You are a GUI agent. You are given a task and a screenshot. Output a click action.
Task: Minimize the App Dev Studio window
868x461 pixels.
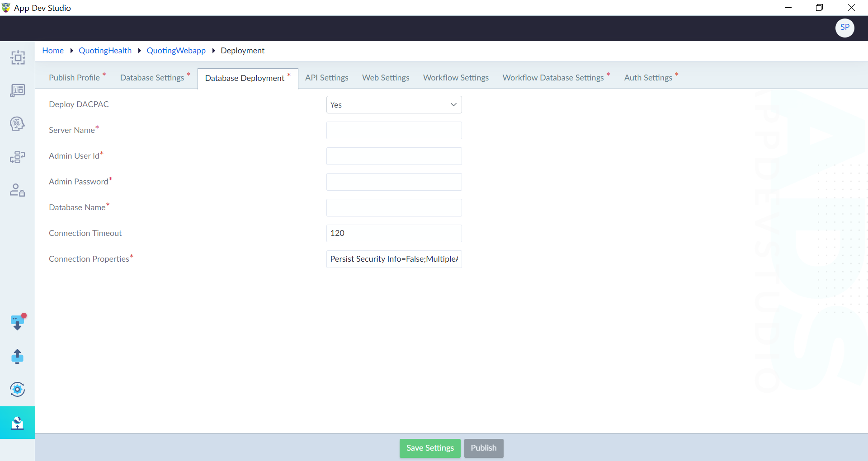click(788, 8)
